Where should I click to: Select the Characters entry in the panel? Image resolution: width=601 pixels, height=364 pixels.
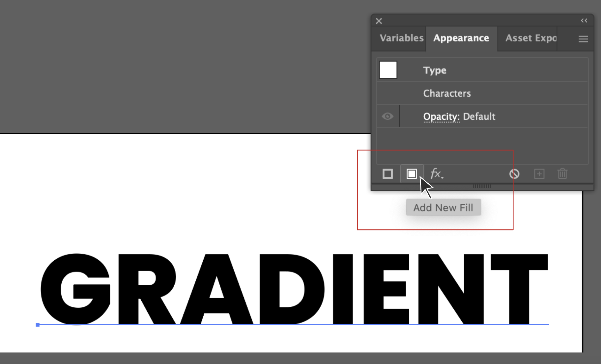[447, 93]
